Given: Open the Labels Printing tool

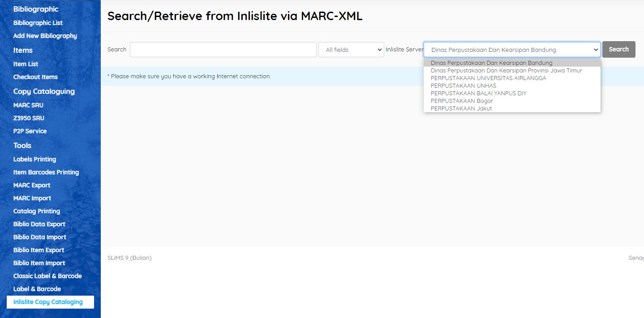Looking at the screenshot, I should (34, 159).
